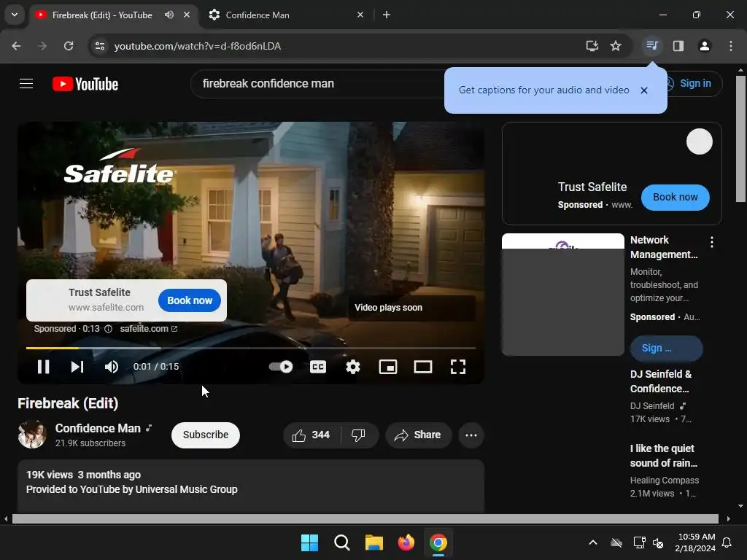Close the 'Get captions' tooltip
This screenshot has width=747, height=560.
click(644, 90)
